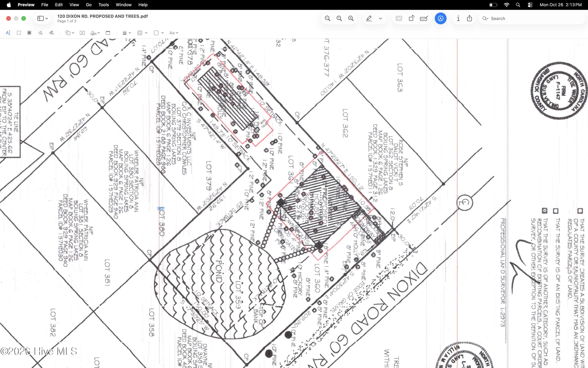Open the Inspector info icon
This screenshot has width=588, height=368.
(x=458, y=18)
